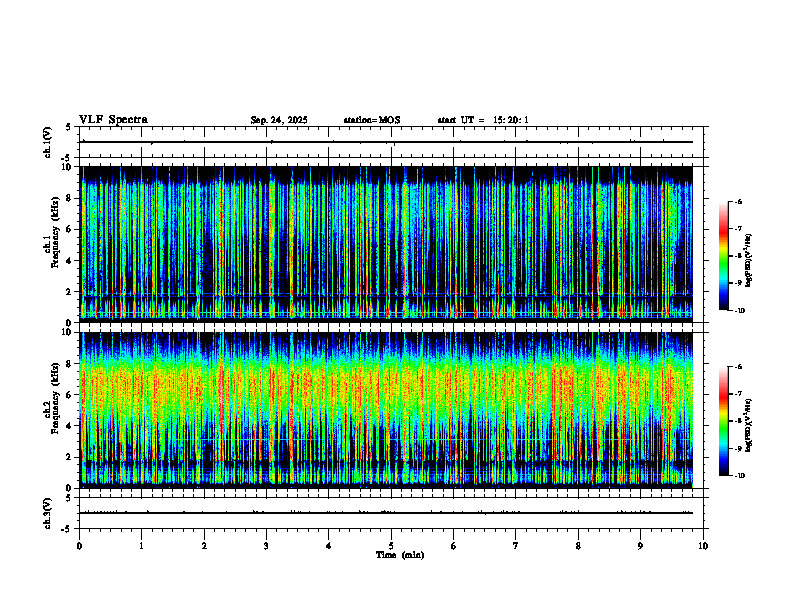Click the "VLF Spectra" title text

click(113, 120)
